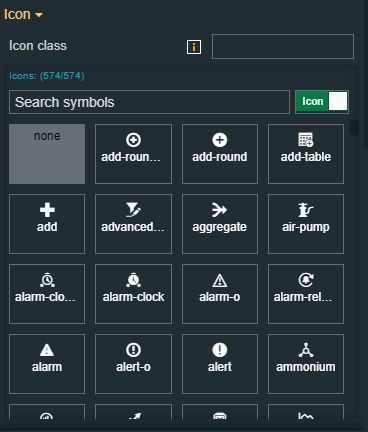Focus the Search symbols field
This screenshot has width=368, height=432.
(x=149, y=102)
